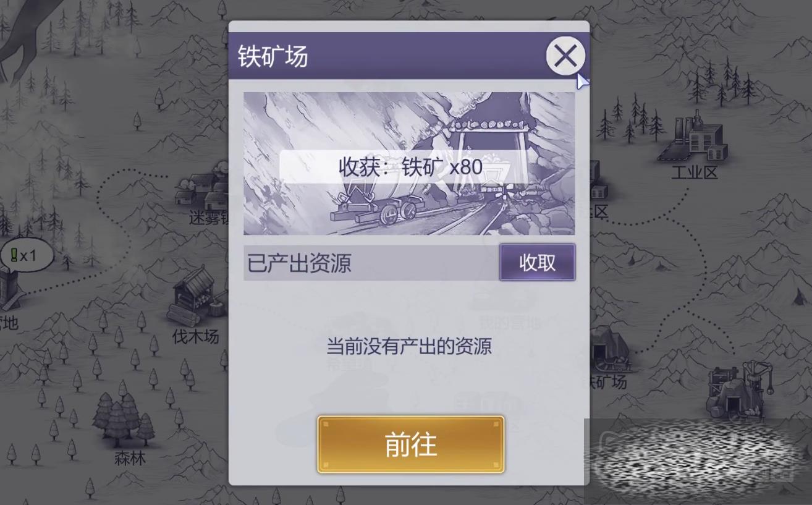
Task: Click the 收获：铁矿 x80 reward label
Action: pos(410,167)
